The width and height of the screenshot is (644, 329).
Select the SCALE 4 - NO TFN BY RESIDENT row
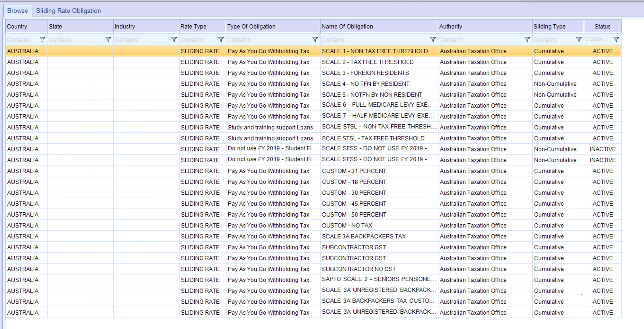tap(366, 84)
